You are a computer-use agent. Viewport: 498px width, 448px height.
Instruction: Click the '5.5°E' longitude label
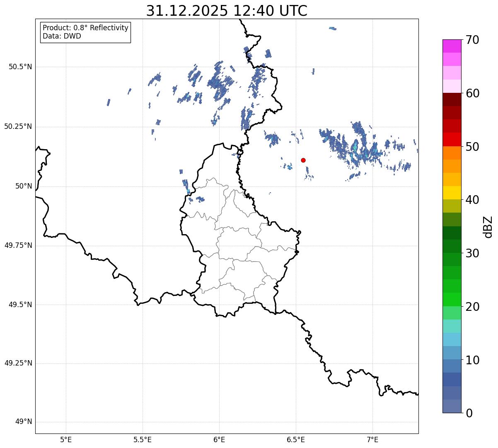[143, 439]
